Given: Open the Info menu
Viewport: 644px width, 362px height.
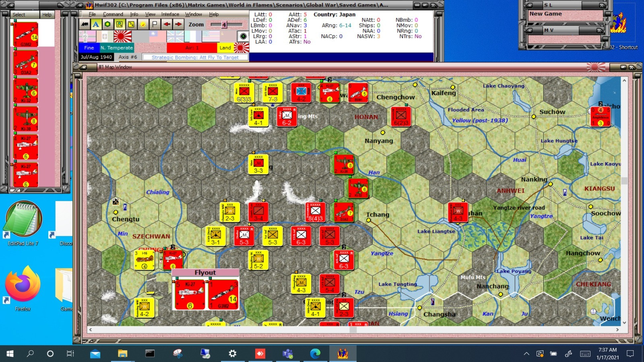Looking at the screenshot, I should click(134, 14).
